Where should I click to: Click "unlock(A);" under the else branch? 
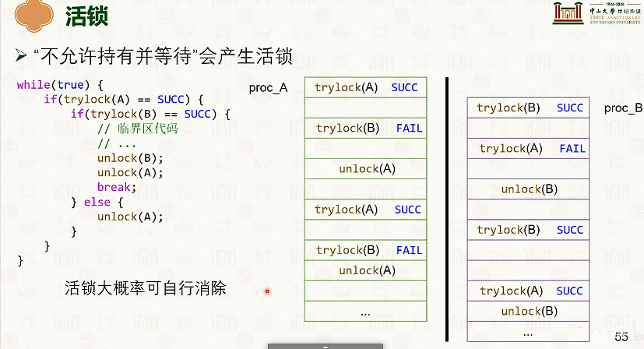(x=130, y=217)
